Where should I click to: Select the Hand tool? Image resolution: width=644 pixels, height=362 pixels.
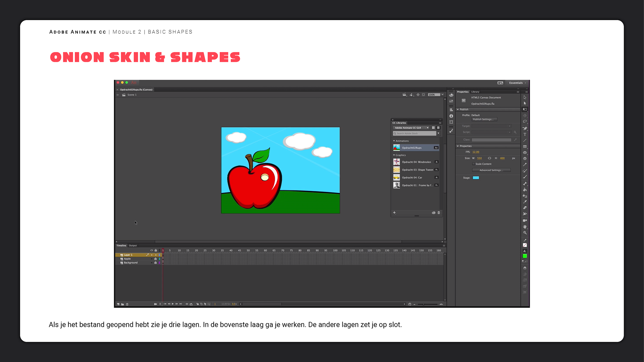click(525, 227)
